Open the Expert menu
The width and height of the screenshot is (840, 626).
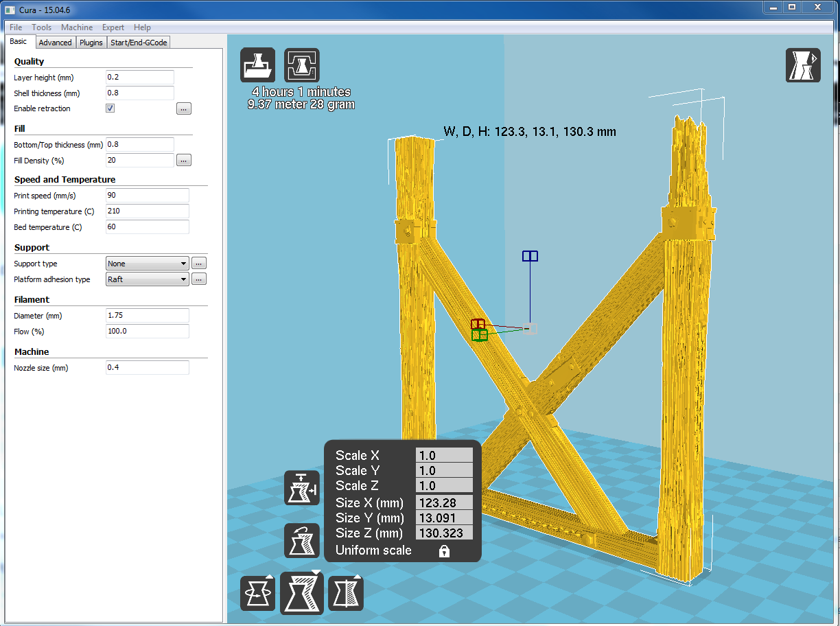(x=113, y=27)
